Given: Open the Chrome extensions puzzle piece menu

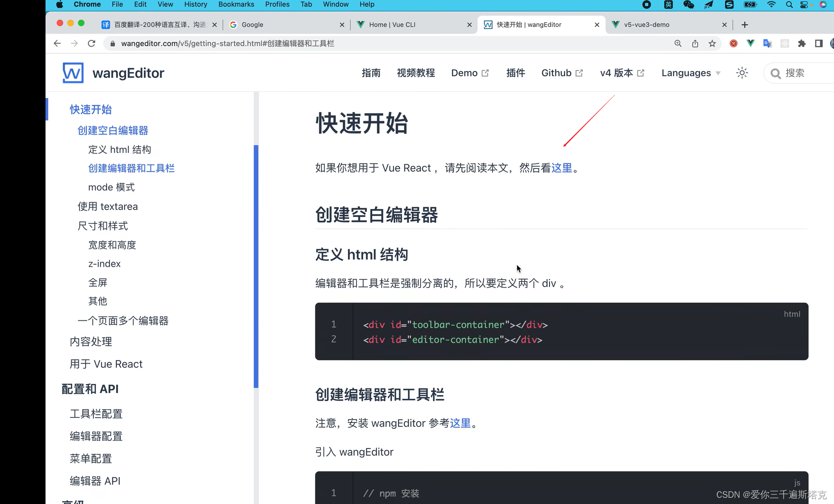Looking at the screenshot, I should coord(802,44).
